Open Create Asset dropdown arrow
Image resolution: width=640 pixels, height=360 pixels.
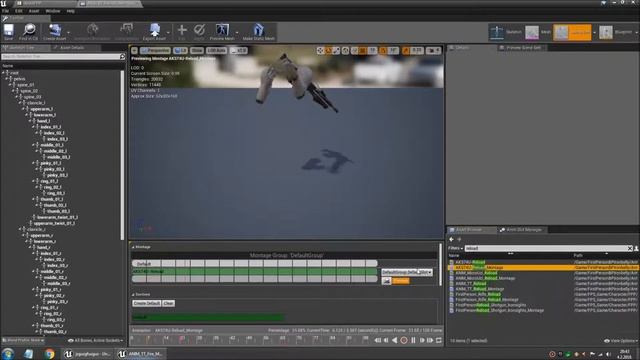click(68, 32)
